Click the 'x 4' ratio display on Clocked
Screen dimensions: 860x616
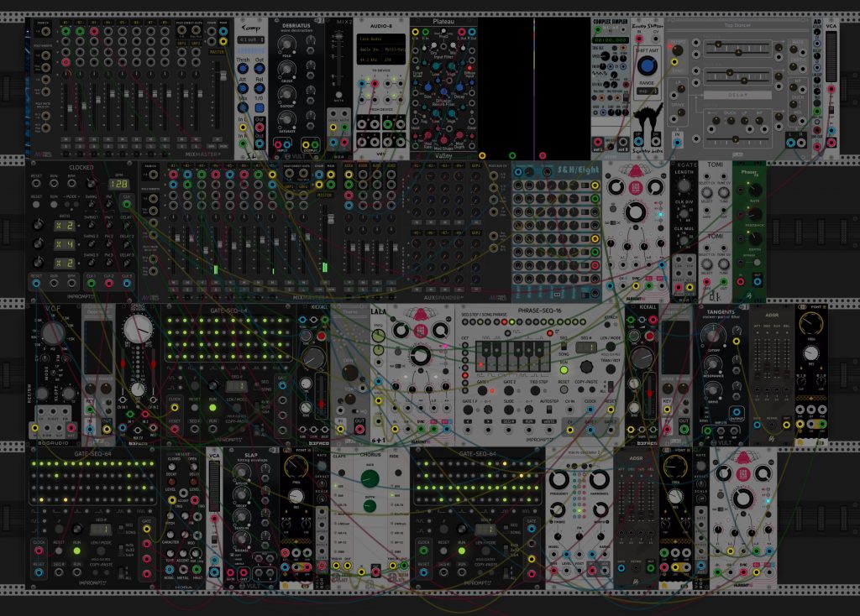pos(64,244)
